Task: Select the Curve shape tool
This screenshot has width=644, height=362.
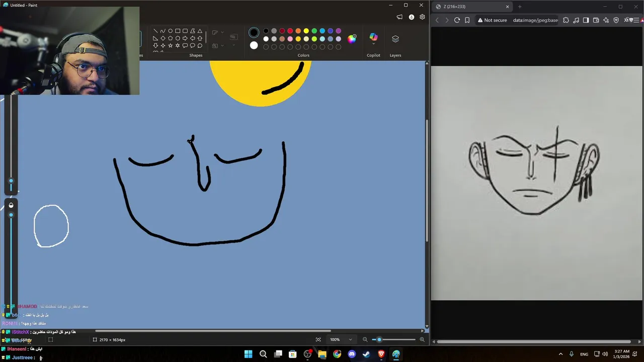Action: (163, 31)
